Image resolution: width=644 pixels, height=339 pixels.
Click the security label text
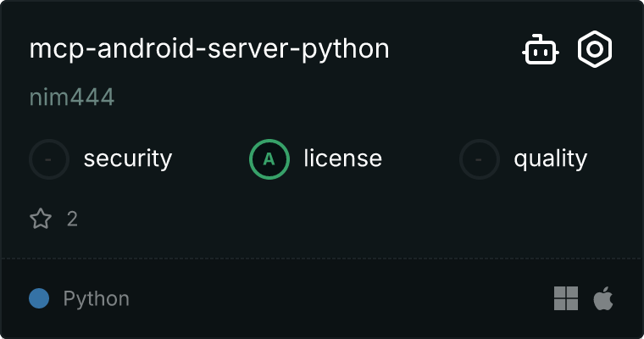pos(128,158)
